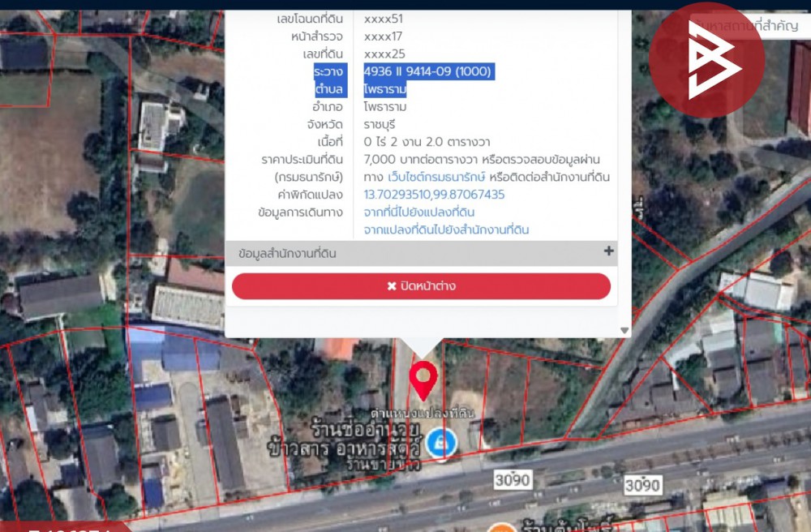Open the เว็บไซต์กรมธนารักษ์ link

click(436, 177)
